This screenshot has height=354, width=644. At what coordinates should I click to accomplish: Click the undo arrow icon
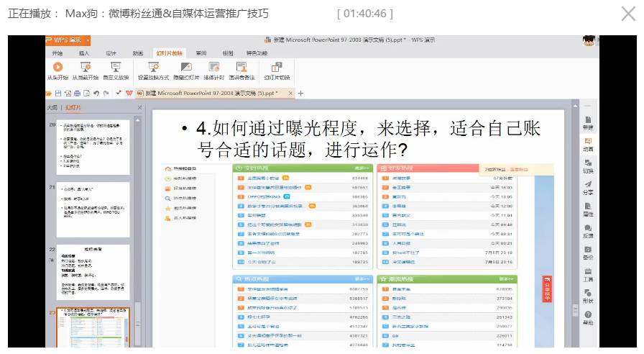96,94
